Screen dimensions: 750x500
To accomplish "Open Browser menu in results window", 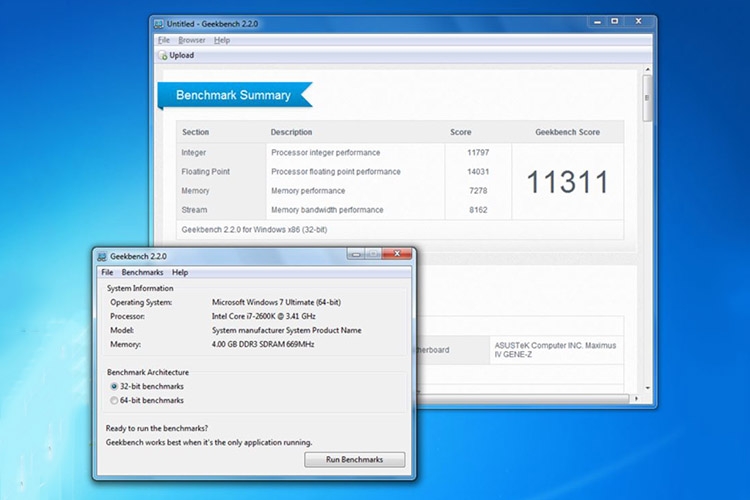I will (x=192, y=40).
